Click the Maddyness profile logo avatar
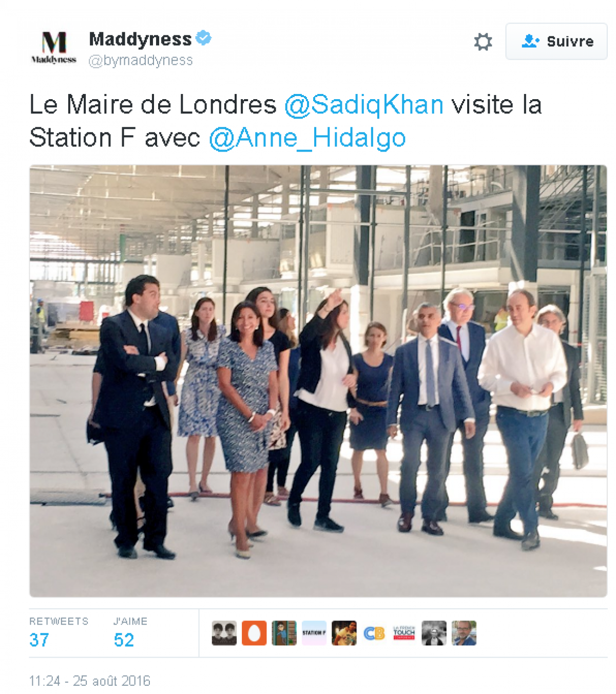Viewport: 616px width, 694px height. point(53,47)
